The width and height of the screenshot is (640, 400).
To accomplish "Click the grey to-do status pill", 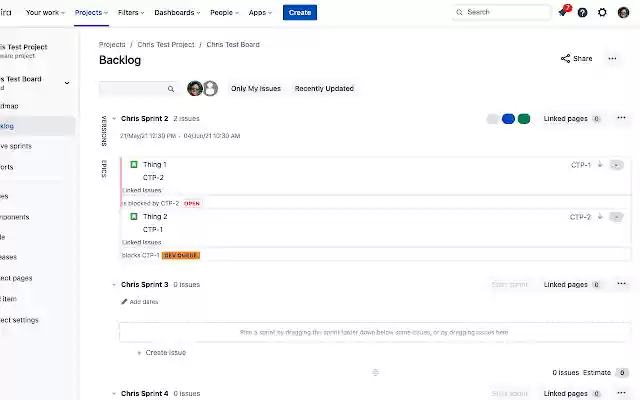I will (493, 119).
